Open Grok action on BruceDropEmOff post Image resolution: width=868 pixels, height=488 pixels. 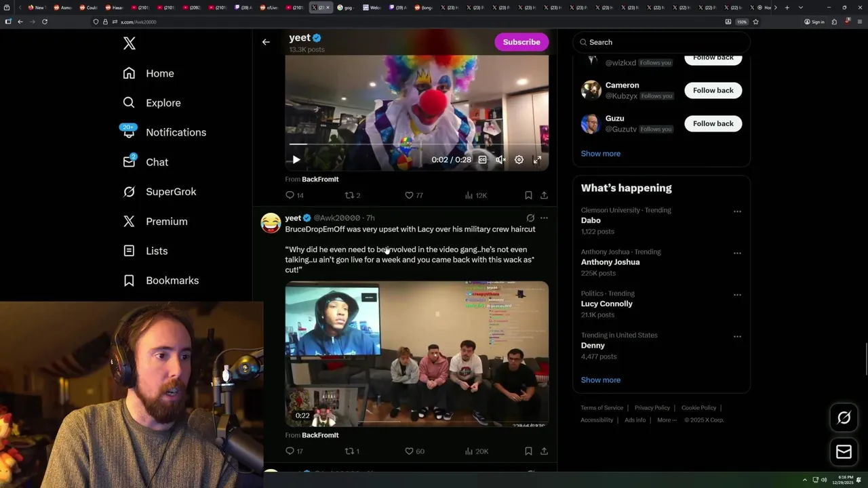(x=530, y=218)
